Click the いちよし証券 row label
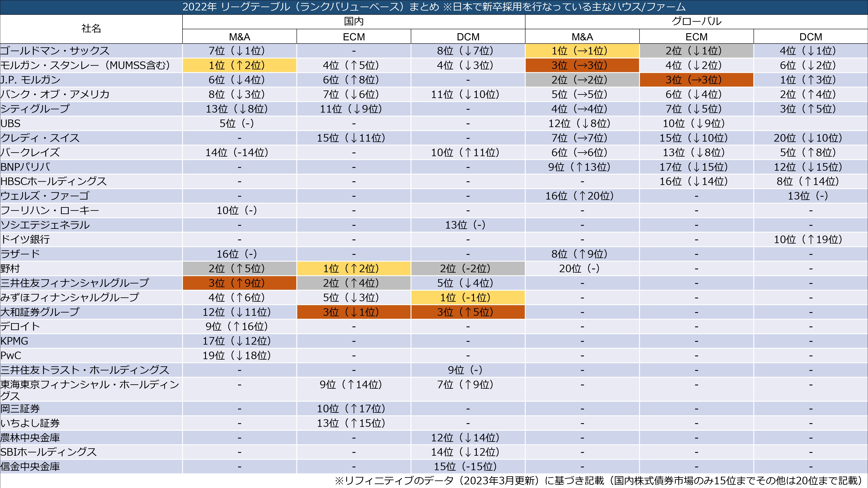The height and width of the screenshot is (488, 868). point(30,423)
